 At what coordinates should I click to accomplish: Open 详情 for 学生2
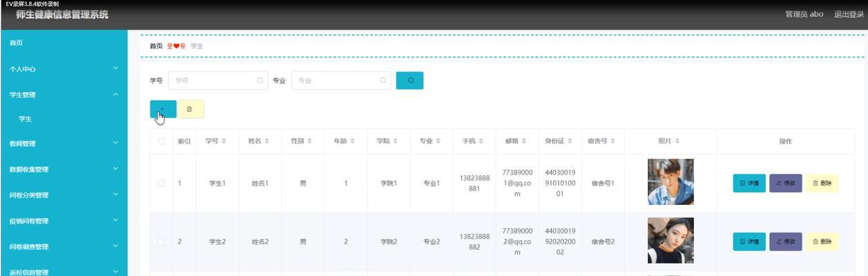[x=749, y=241]
